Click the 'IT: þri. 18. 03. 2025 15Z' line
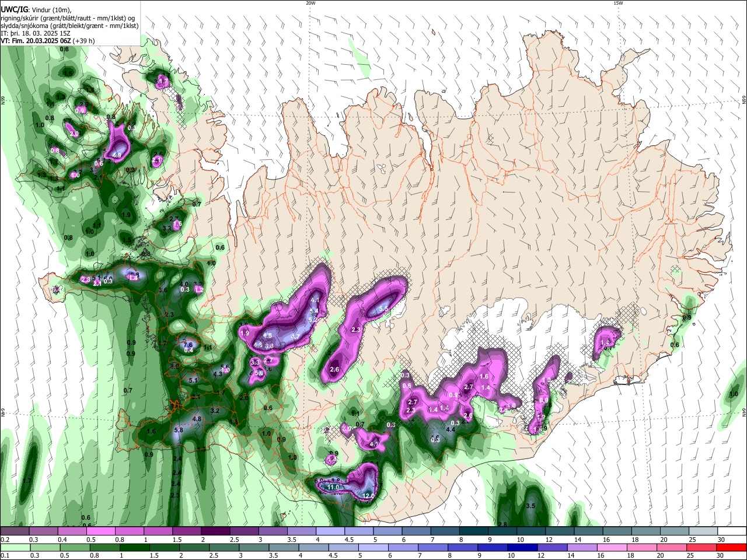The height and width of the screenshot is (560, 747). pyautogui.click(x=36, y=33)
